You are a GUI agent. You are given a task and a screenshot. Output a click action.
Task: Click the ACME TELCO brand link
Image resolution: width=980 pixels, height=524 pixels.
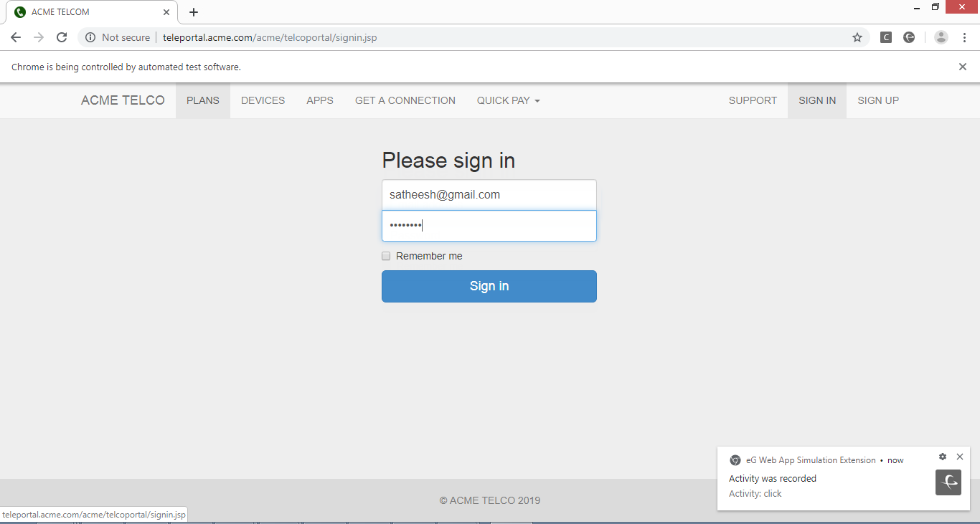click(123, 100)
